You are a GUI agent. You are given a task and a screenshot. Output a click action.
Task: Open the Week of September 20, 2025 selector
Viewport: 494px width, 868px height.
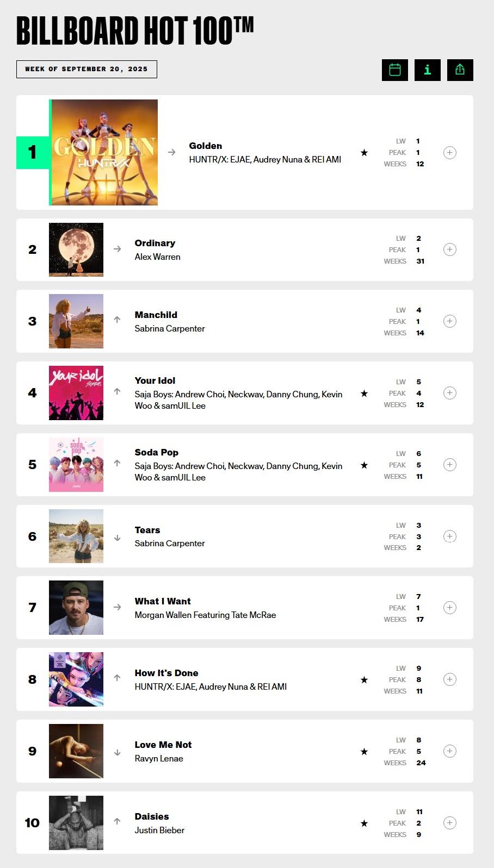tap(87, 69)
